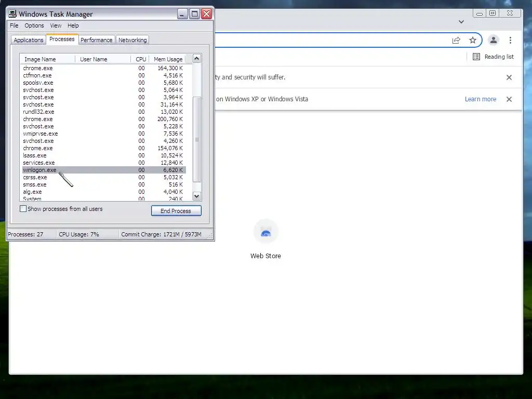Select svchost.exe using 4,260 K
The height and width of the screenshot is (399, 532).
click(103, 141)
